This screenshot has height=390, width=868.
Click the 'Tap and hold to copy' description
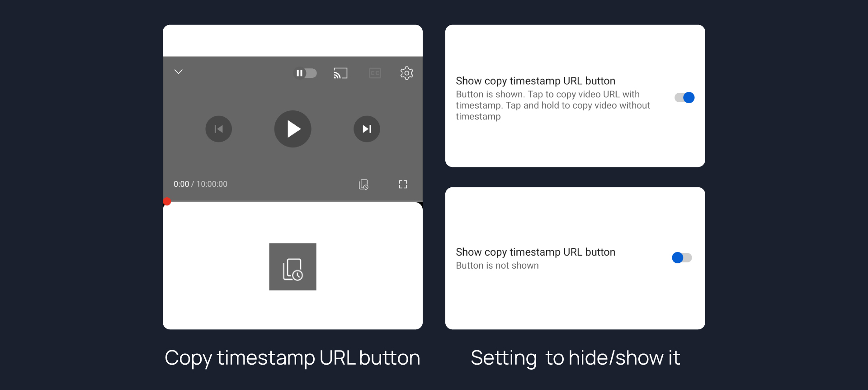552,105
